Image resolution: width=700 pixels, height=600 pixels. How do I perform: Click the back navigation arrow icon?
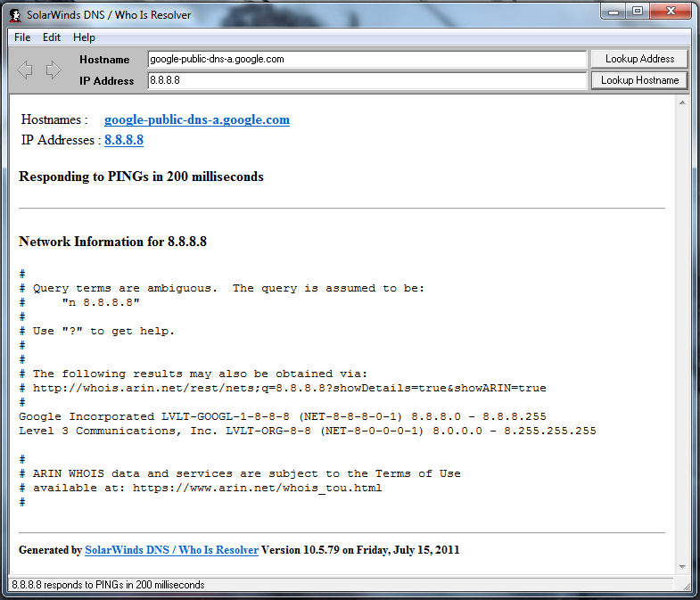click(25, 70)
